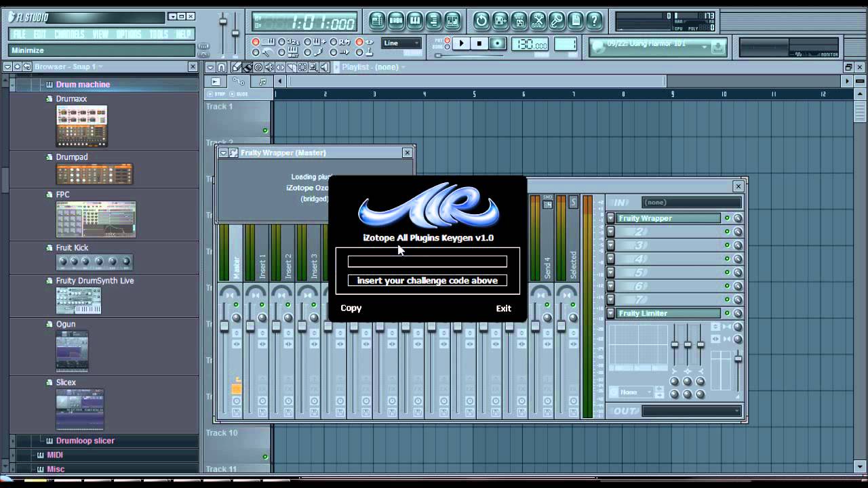Select the Paint brush tool in Playlist

pyautogui.click(x=248, y=67)
